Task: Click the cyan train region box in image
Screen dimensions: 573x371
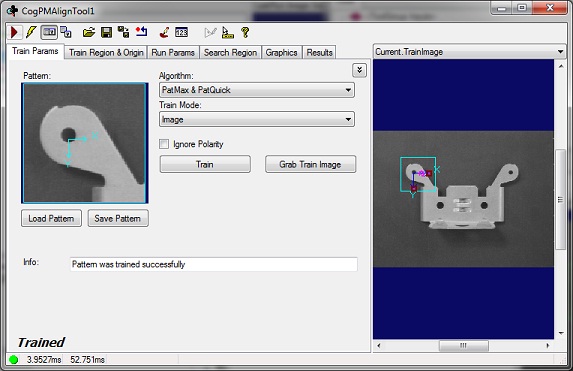Action: pos(418,174)
